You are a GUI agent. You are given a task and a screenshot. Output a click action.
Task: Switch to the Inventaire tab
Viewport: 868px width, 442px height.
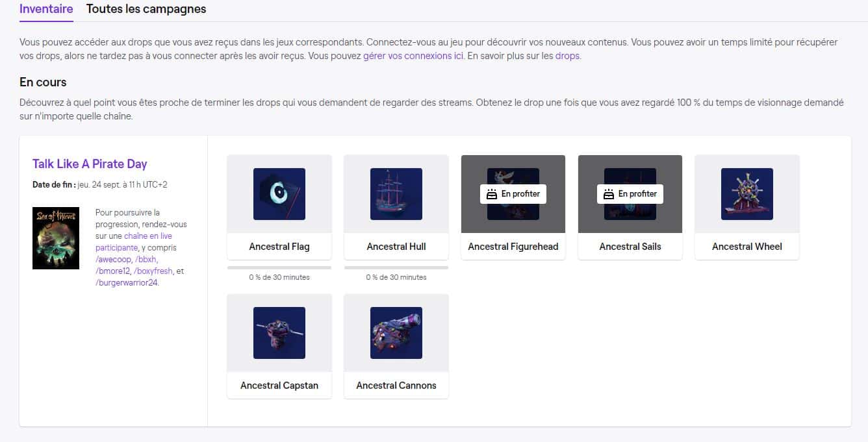pyautogui.click(x=46, y=9)
